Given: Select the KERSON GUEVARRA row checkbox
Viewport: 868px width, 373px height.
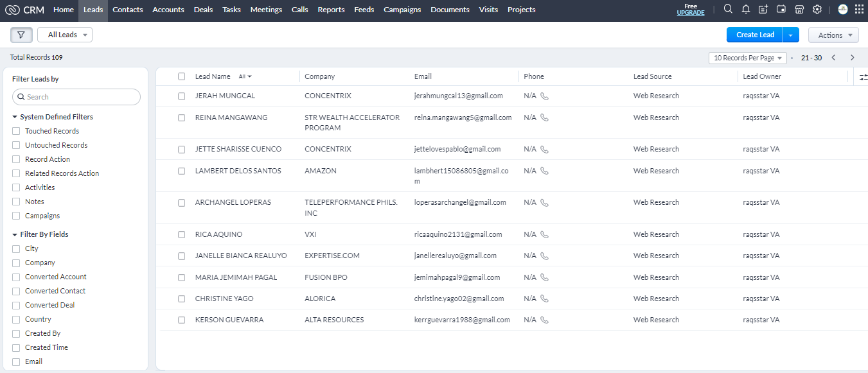Looking at the screenshot, I should point(182,320).
